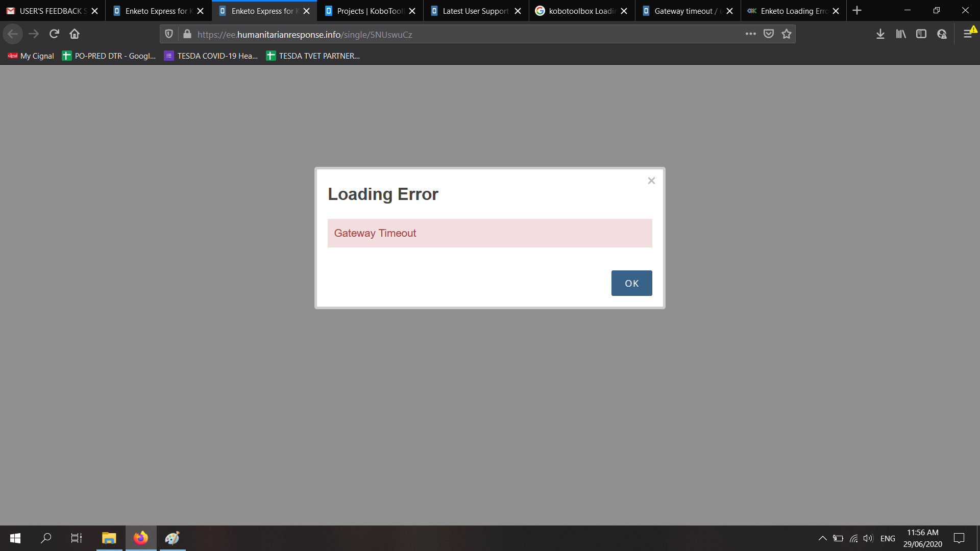Open the Downloads icon in the toolbar
Screen dimensions: 980x551
pos(880,34)
